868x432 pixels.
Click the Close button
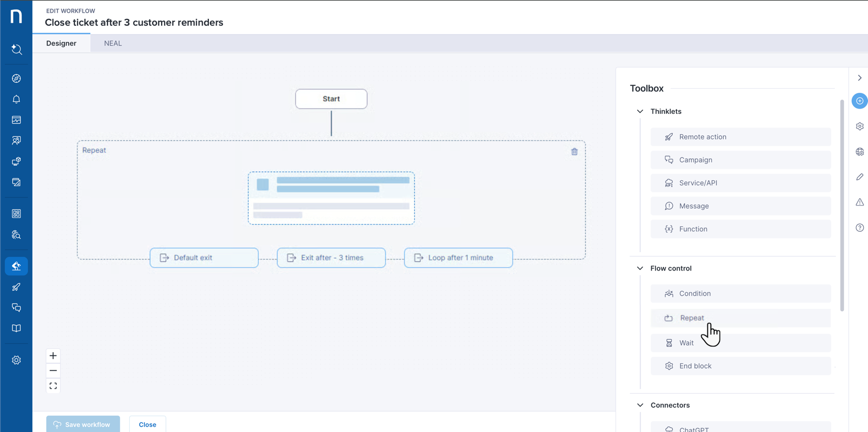coord(147,424)
